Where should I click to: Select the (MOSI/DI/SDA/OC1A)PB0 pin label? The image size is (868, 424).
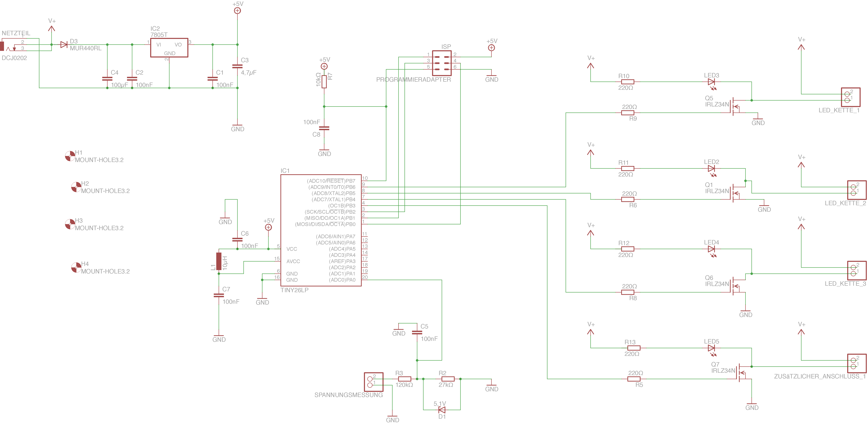click(x=325, y=224)
